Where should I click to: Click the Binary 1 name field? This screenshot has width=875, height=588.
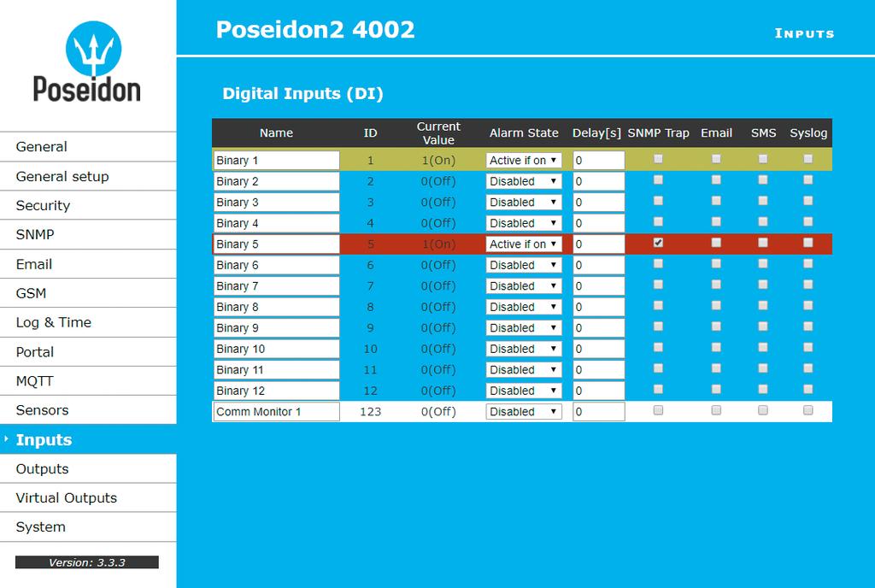276,161
